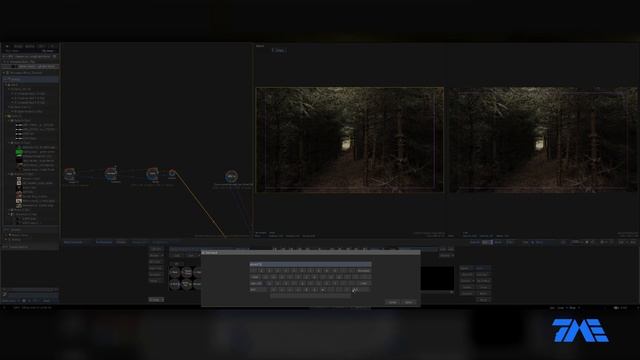640x360 pixels.
Task: Click the green clip thumbnail in the media list
Action: pos(19,152)
